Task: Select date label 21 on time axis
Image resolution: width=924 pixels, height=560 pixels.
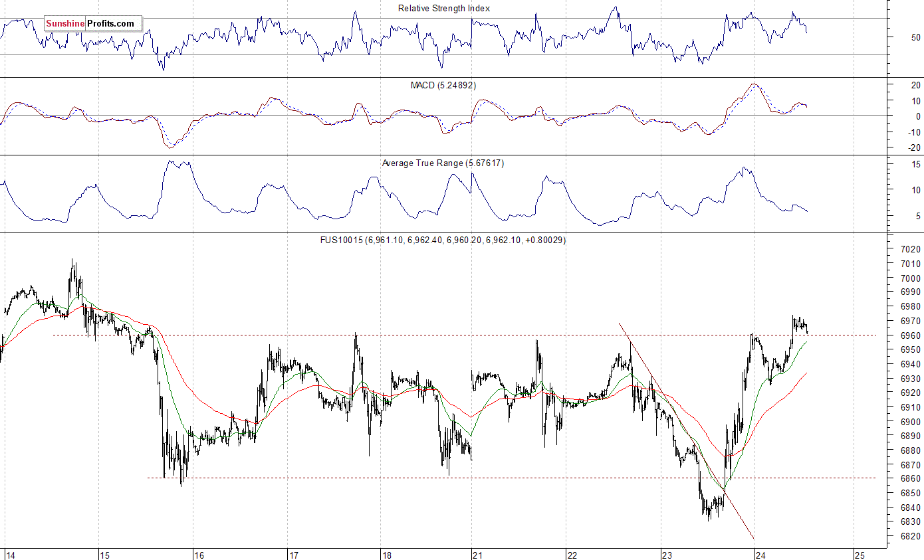Action: 477,555
